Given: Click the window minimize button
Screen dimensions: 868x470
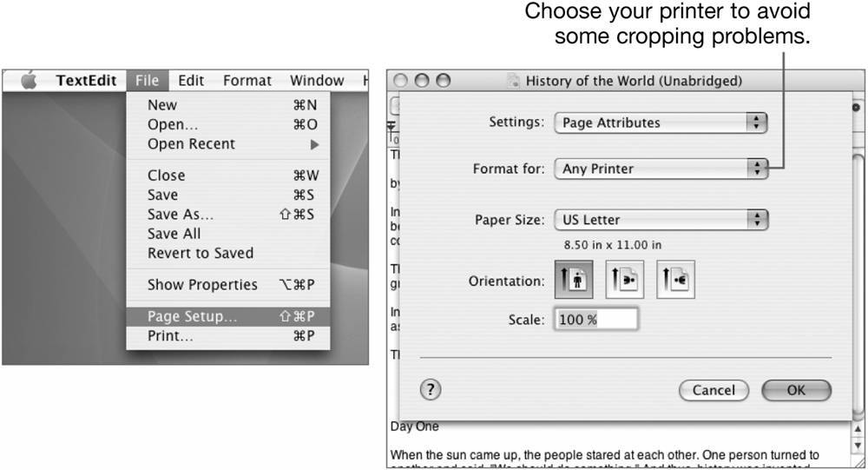Looking at the screenshot, I should [422, 81].
